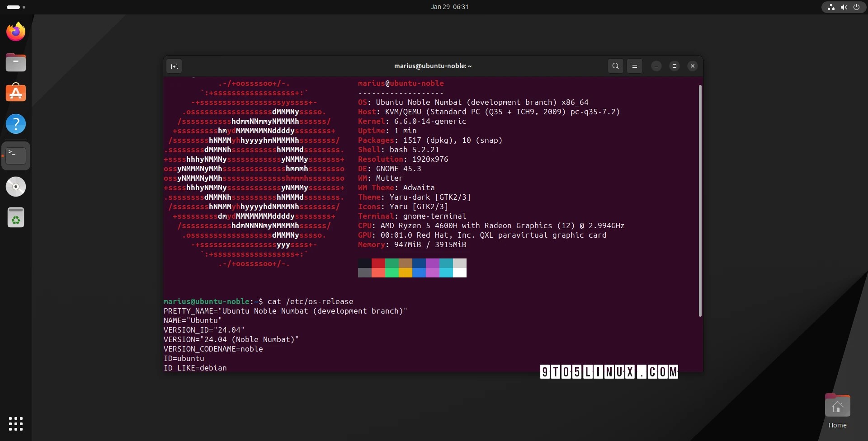Click the power icon in top bar
Screen dimensions: 868x441
tap(856, 7)
